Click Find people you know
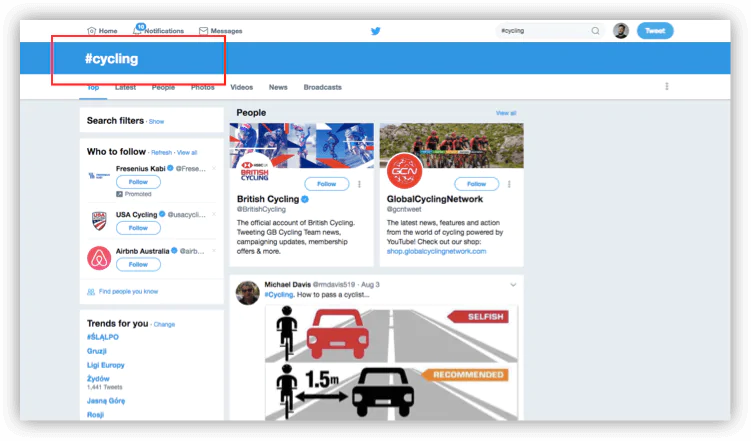 click(128, 292)
